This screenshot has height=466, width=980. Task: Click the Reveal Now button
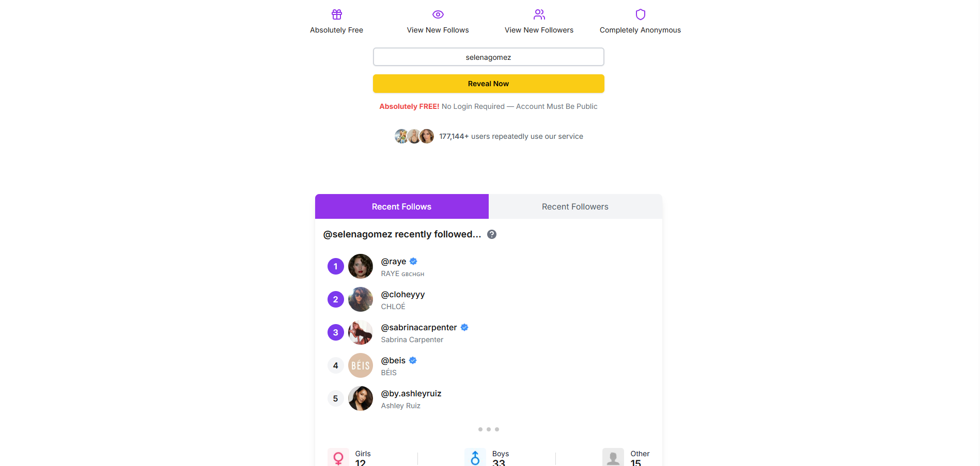tap(489, 84)
